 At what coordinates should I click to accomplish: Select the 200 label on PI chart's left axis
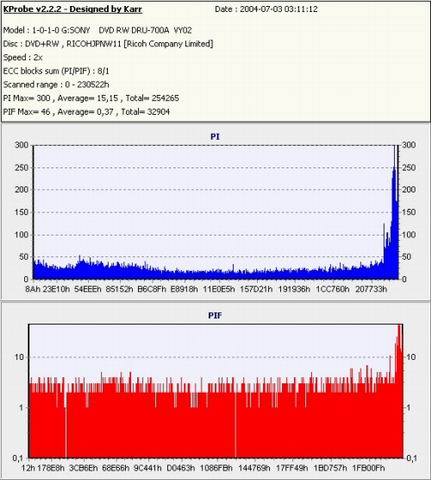[21, 190]
